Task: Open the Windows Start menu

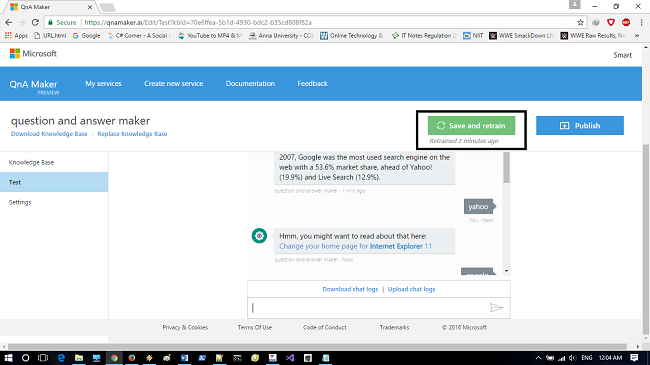Action: [x=8, y=358]
